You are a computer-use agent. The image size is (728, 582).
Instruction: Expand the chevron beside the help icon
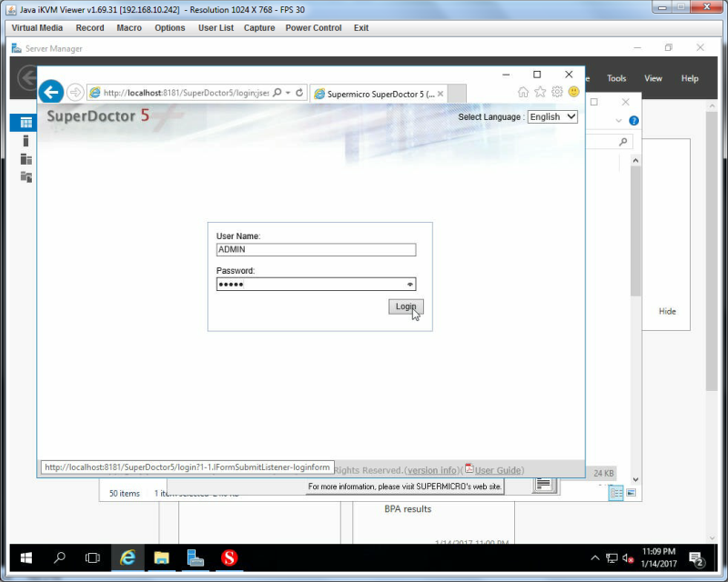point(619,121)
